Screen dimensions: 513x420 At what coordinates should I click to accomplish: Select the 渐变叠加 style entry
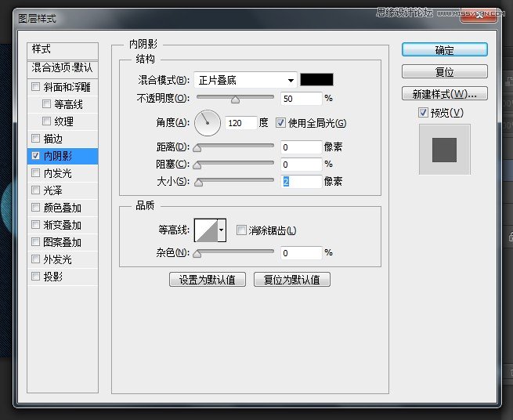click(x=63, y=225)
